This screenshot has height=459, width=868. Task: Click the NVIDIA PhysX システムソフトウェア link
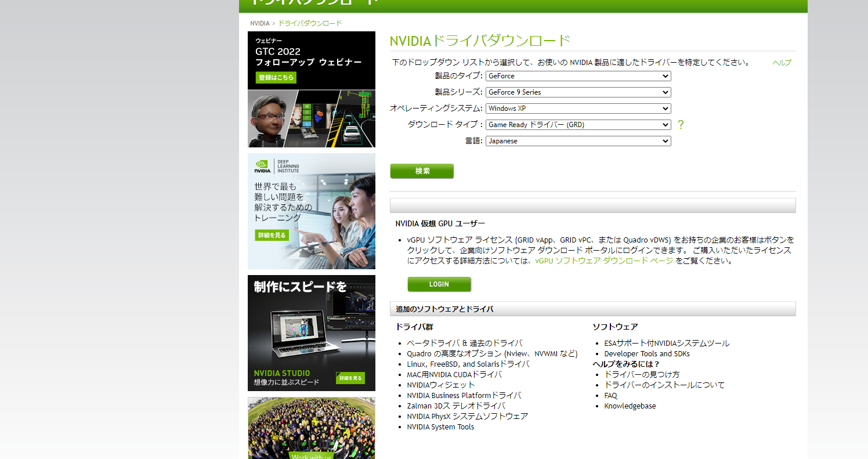[467, 417]
